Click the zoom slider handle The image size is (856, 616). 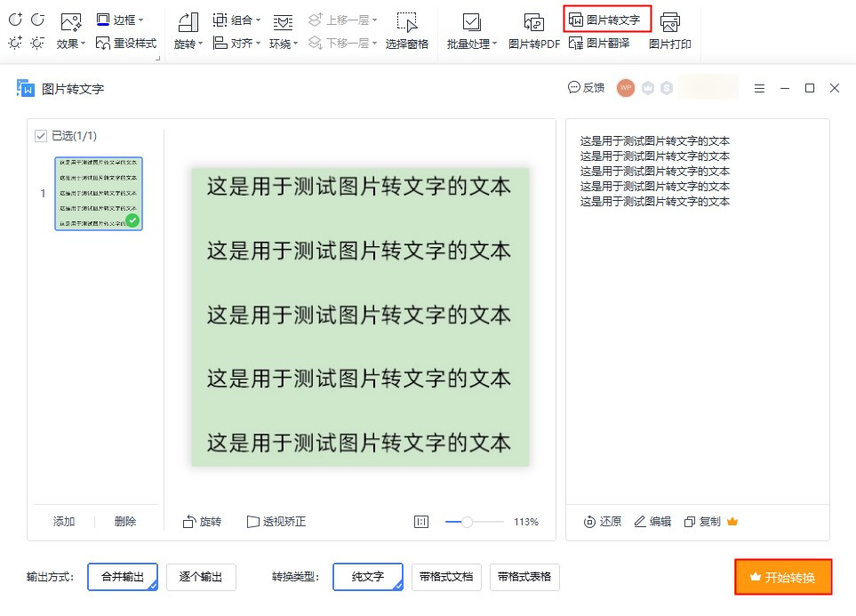(x=467, y=522)
